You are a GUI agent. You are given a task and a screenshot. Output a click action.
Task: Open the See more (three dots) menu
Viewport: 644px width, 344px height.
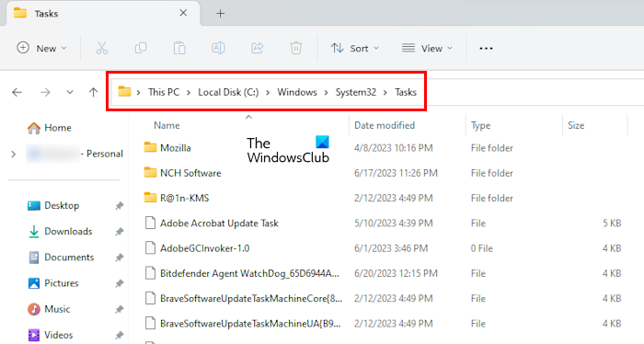(x=486, y=49)
